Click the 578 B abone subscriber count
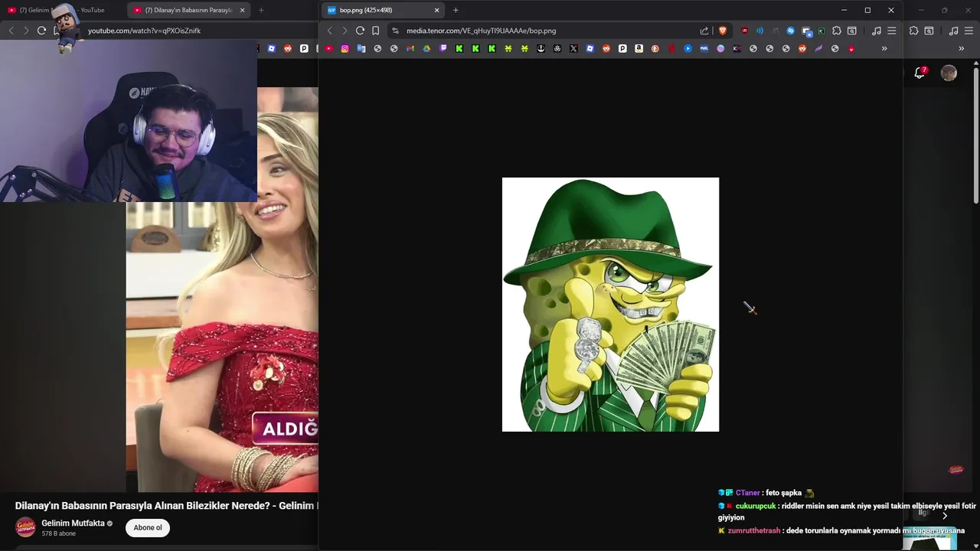 pyautogui.click(x=58, y=533)
